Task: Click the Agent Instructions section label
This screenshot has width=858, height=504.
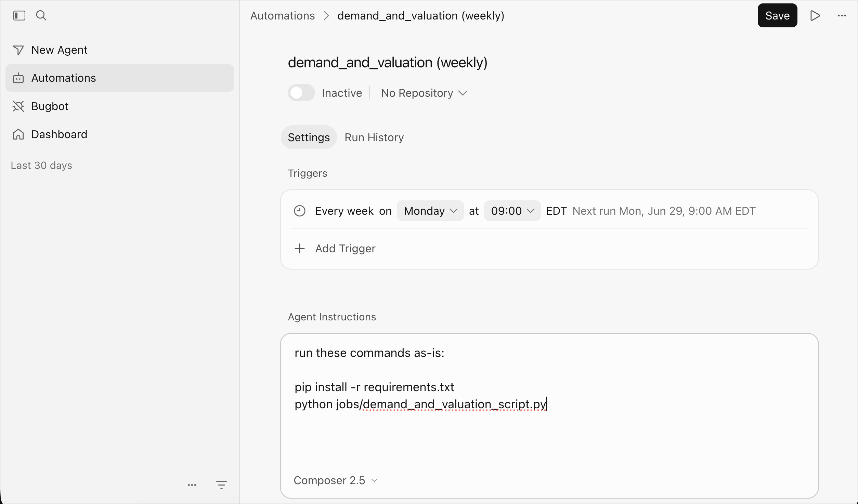Action: [332, 317]
